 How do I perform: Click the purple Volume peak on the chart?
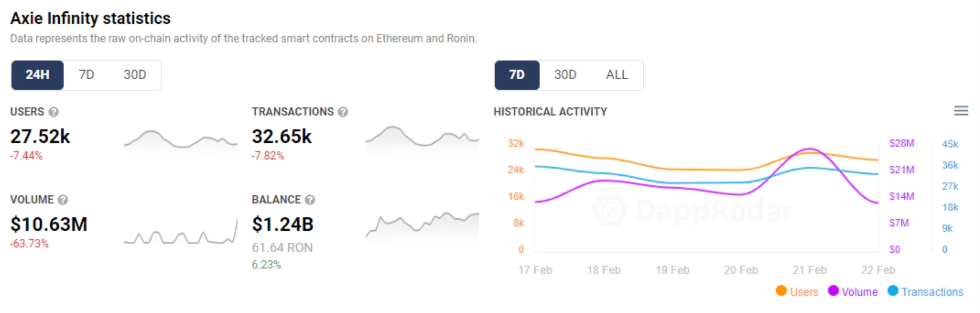(x=809, y=149)
